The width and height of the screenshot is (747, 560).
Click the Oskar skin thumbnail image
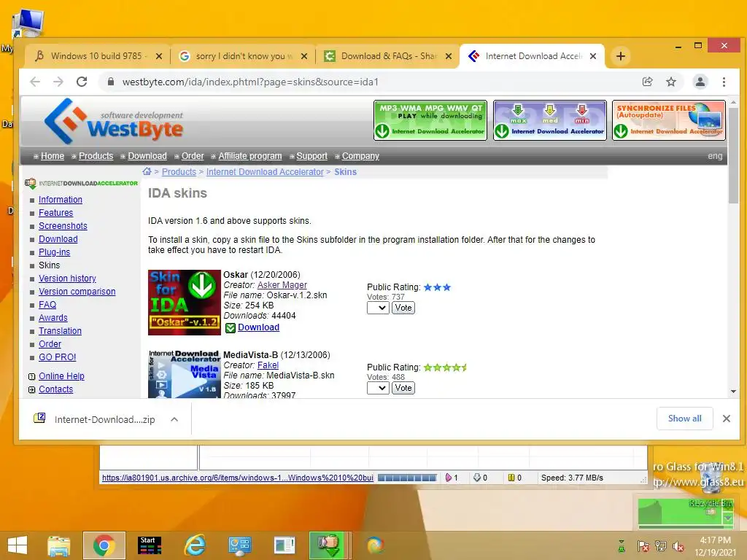click(x=185, y=303)
